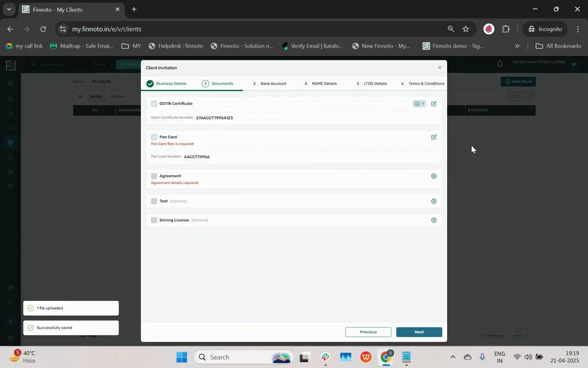Add Driving License with plus icon
This screenshot has width=588, height=368.
pos(434,220)
